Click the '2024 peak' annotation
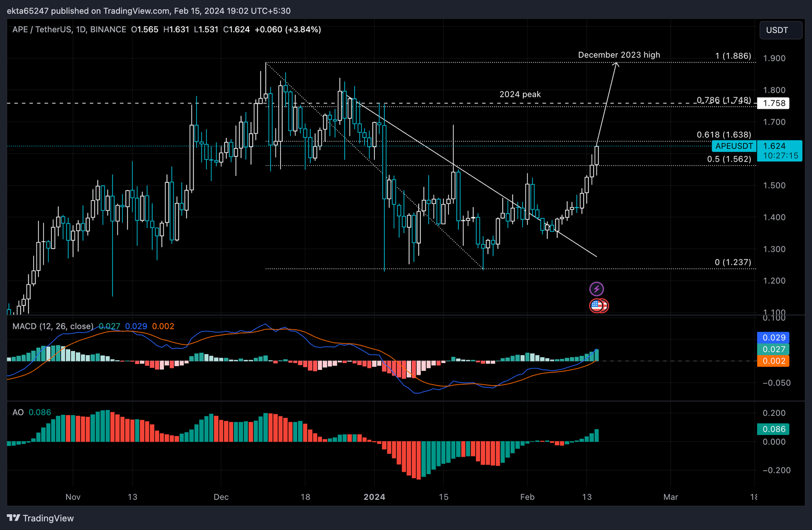Screen dimensions: 812x530 [x=520, y=95]
